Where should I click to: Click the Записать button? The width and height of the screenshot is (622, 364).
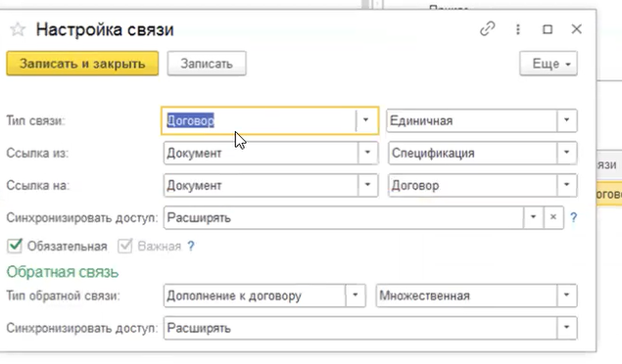coord(207,64)
